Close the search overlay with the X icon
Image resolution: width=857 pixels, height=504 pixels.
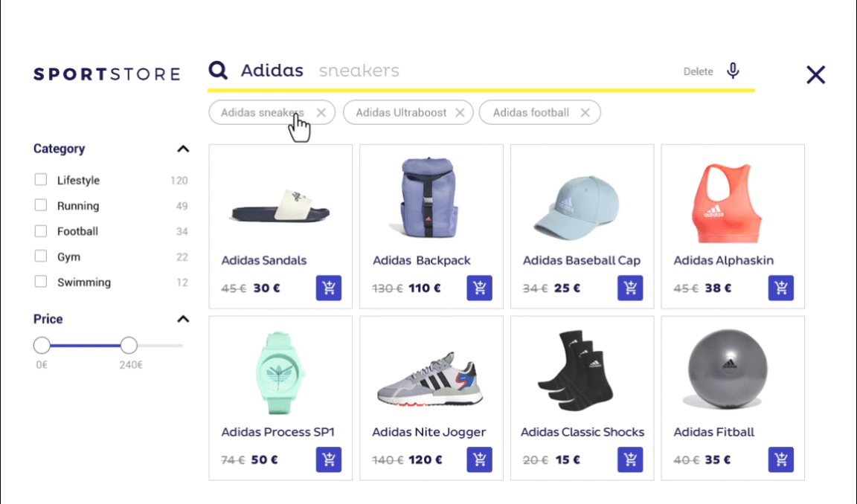815,74
